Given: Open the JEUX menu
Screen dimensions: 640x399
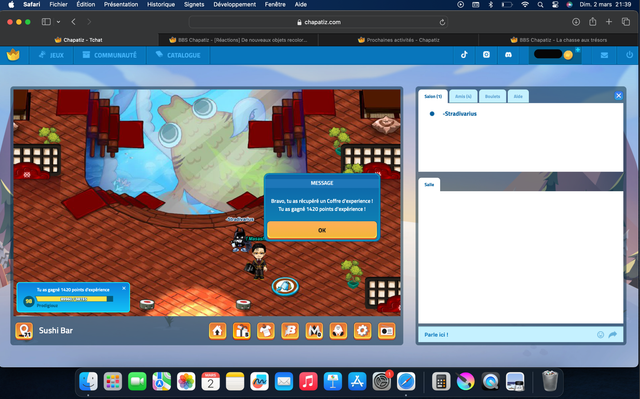Looking at the screenshot, I should point(51,55).
